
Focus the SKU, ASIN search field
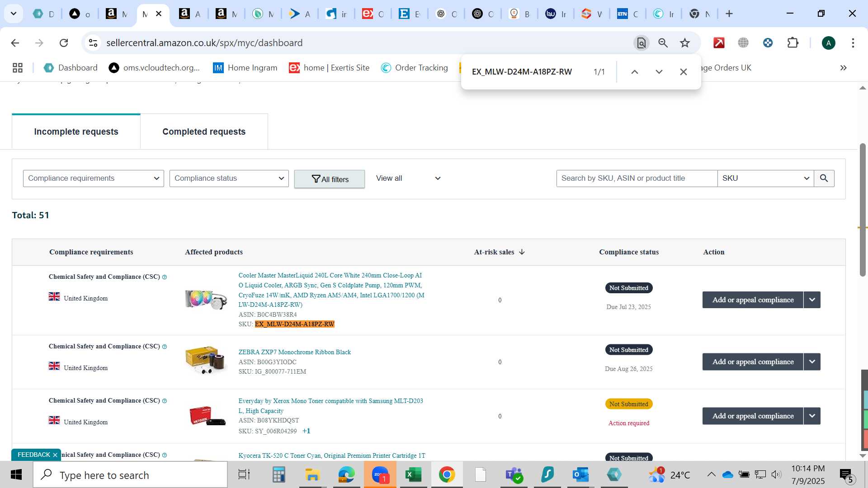[x=637, y=178]
